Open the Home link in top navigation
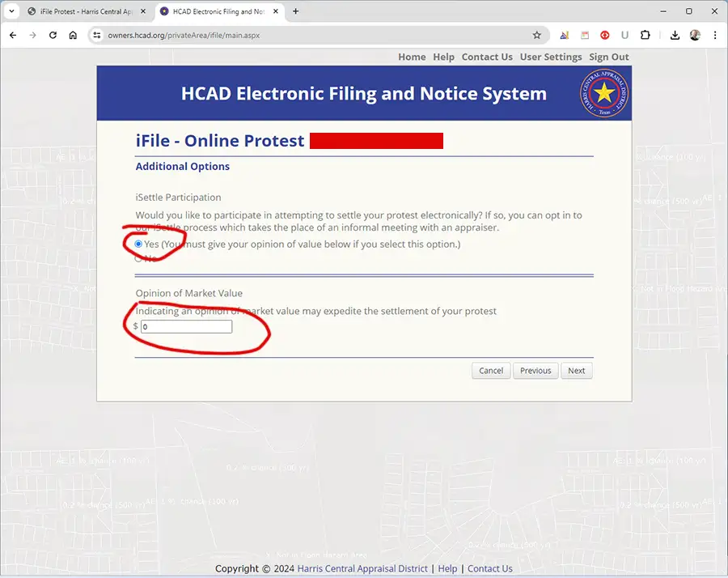The image size is (728, 578). 412,57
